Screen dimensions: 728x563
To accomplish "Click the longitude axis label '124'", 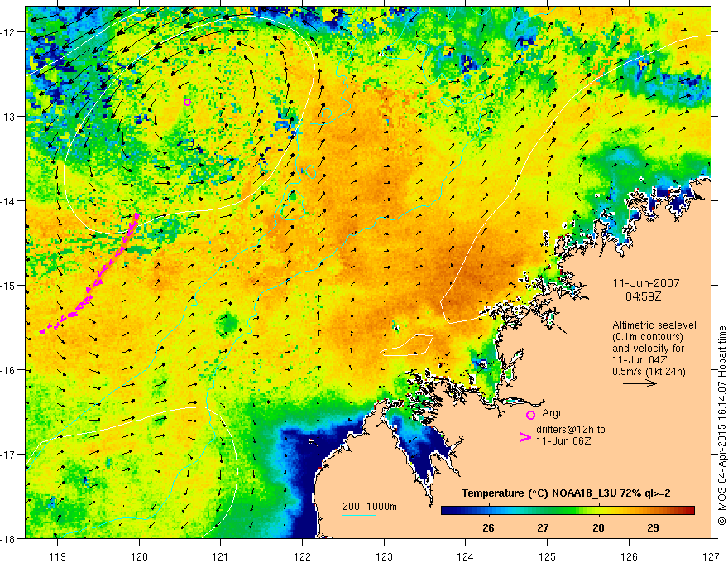I will (466, 556).
